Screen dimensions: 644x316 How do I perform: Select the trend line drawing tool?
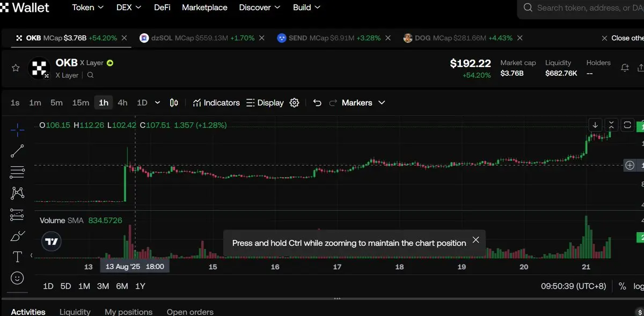point(17,151)
